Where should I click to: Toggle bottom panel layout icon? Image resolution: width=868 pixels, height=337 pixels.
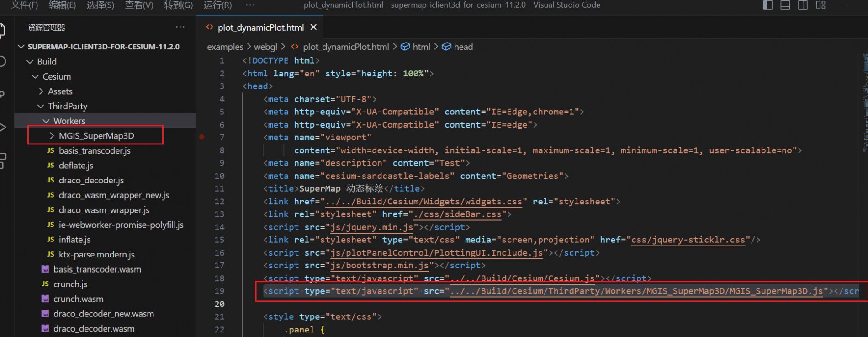785,5
